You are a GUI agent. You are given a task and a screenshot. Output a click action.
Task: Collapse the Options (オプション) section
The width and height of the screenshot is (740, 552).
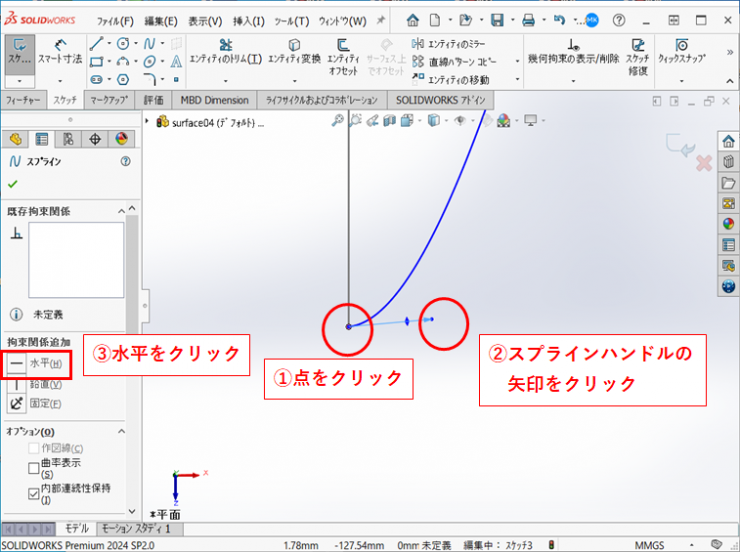click(123, 431)
